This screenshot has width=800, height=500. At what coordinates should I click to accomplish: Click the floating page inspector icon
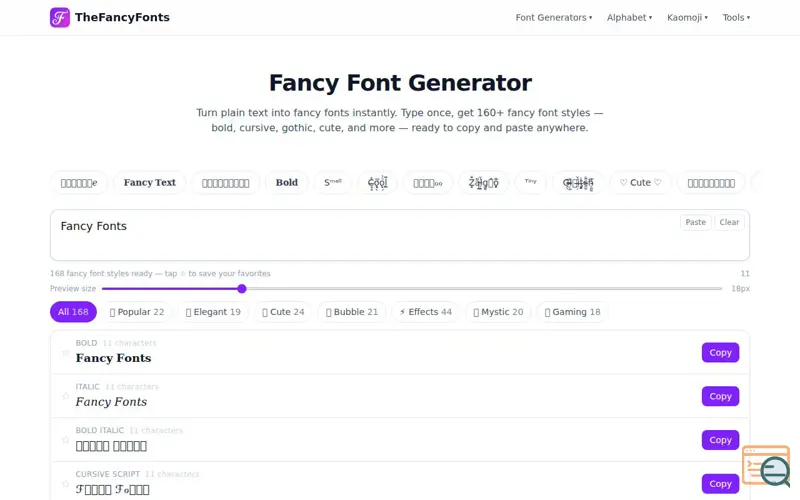(766, 466)
